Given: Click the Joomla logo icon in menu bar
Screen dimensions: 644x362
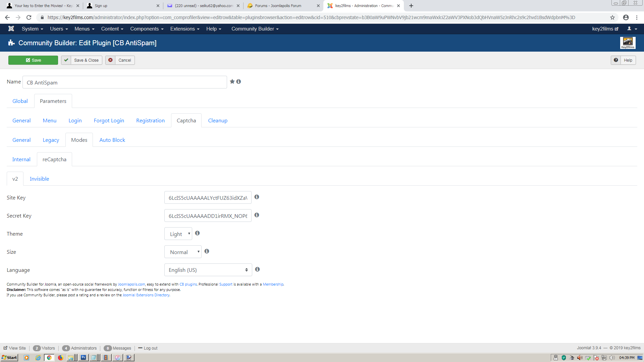Looking at the screenshot, I should click(11, 28).
